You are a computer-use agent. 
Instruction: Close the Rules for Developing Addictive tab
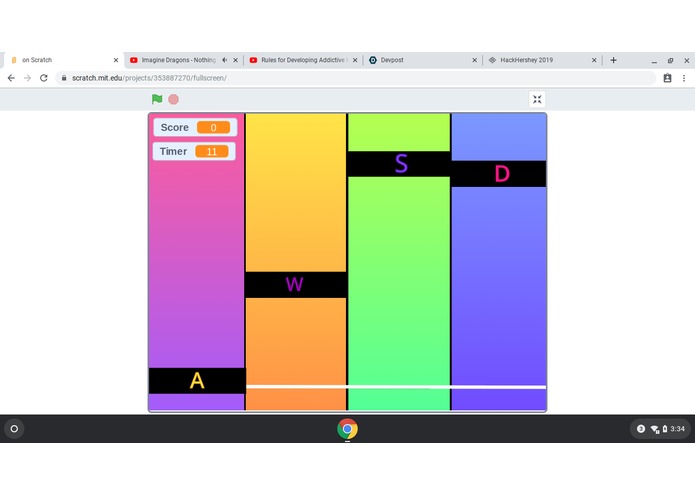(x=355, y=60)
